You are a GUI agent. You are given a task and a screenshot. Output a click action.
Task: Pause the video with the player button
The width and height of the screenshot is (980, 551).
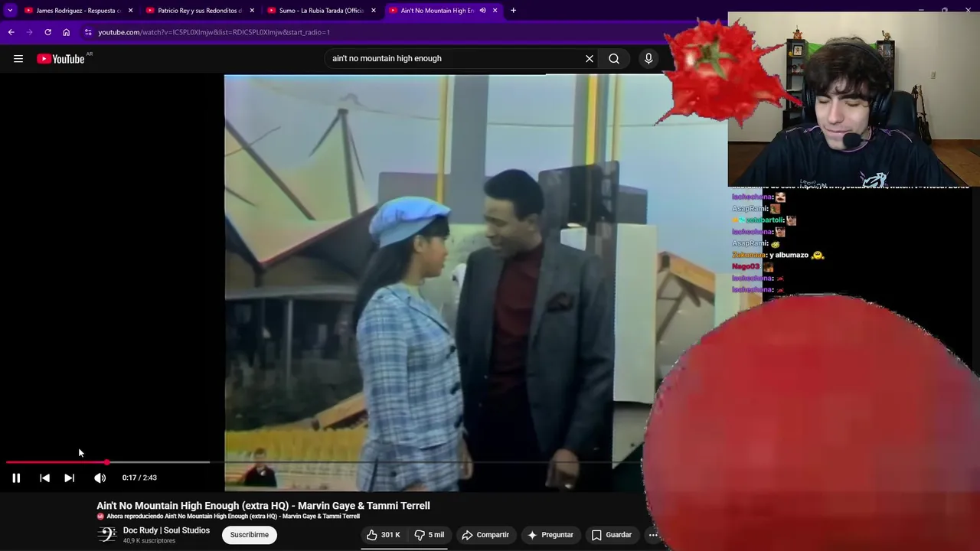click(16, 478)
